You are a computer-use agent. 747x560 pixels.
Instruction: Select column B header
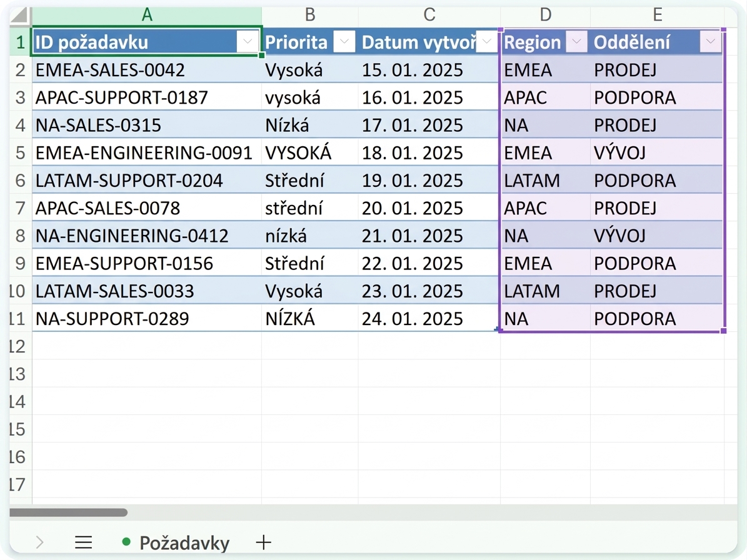[x=309, y=15]
